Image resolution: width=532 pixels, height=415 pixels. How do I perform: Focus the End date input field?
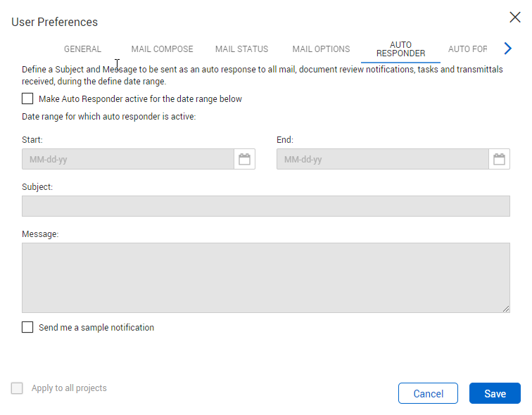[x=382, y=160]
